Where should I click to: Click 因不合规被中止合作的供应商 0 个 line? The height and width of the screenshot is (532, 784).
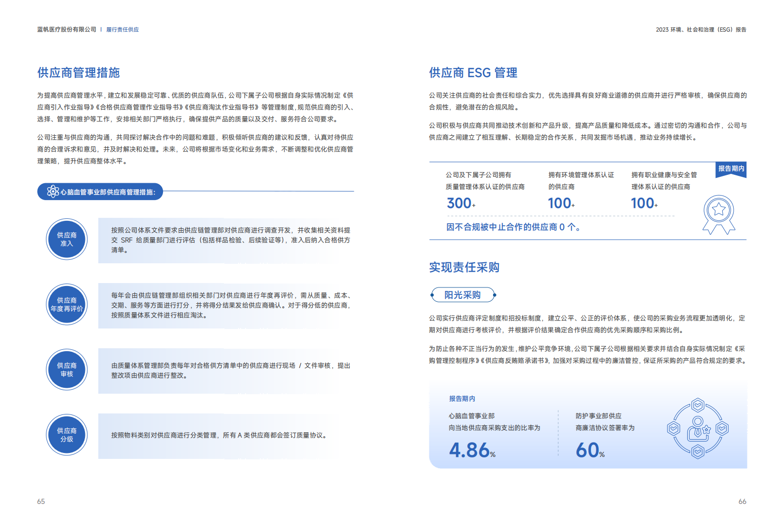tap(514, 227)
